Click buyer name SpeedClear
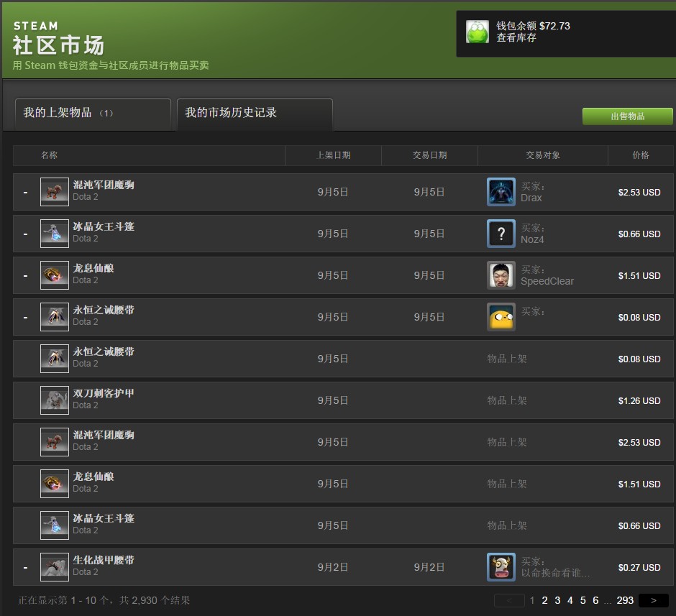This screenshot has height=616, width=676. pyautogui.click(x=547, y=281)
